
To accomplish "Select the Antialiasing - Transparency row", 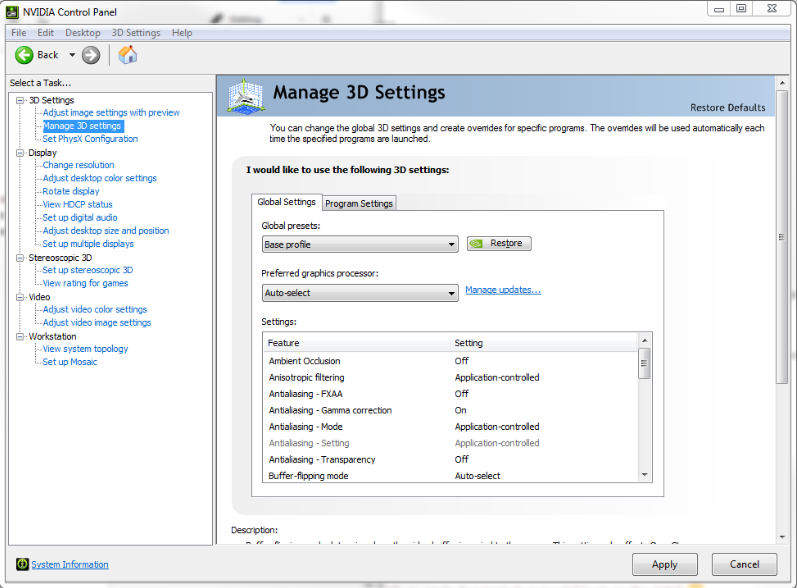I will click(450, 459).
